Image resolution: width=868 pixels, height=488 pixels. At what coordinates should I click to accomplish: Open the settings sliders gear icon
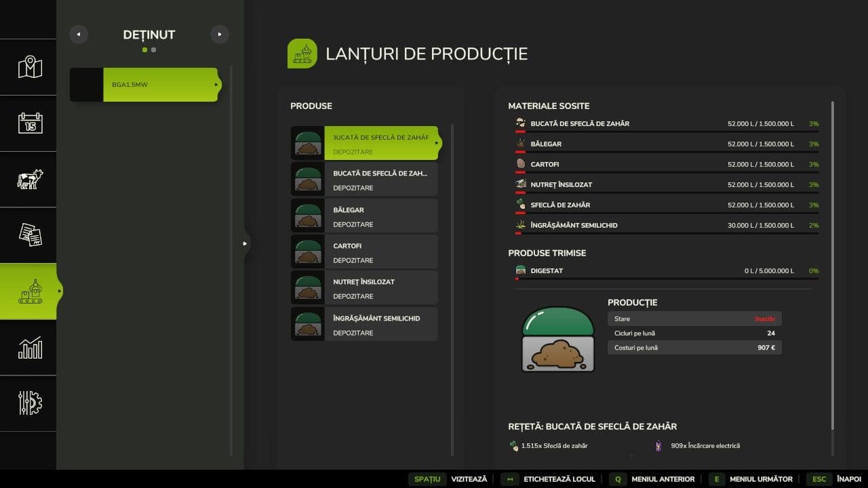[x=30, y=403]
